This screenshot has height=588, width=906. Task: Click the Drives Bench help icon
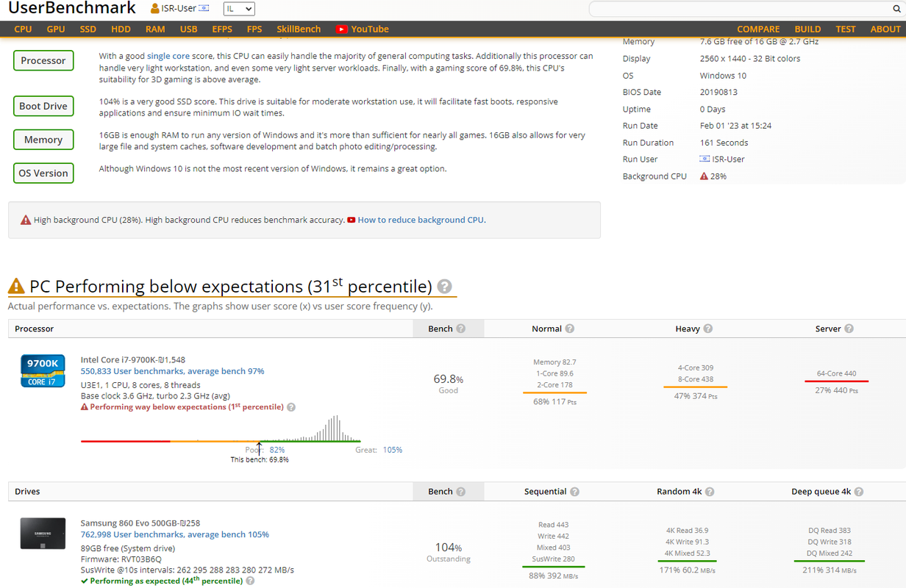461,492
